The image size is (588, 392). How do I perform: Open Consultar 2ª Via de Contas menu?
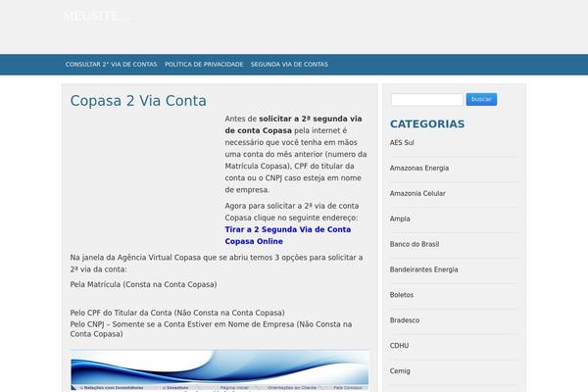pos(111,65)
